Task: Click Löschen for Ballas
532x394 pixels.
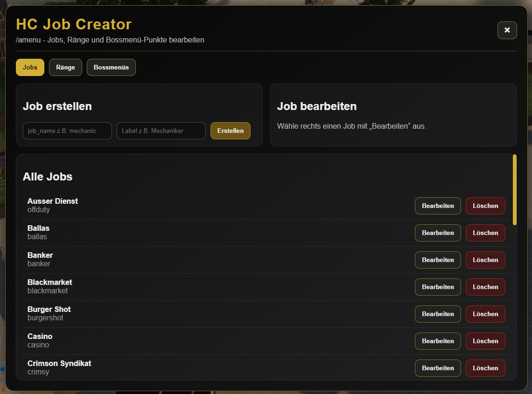Action: point(485,233)
